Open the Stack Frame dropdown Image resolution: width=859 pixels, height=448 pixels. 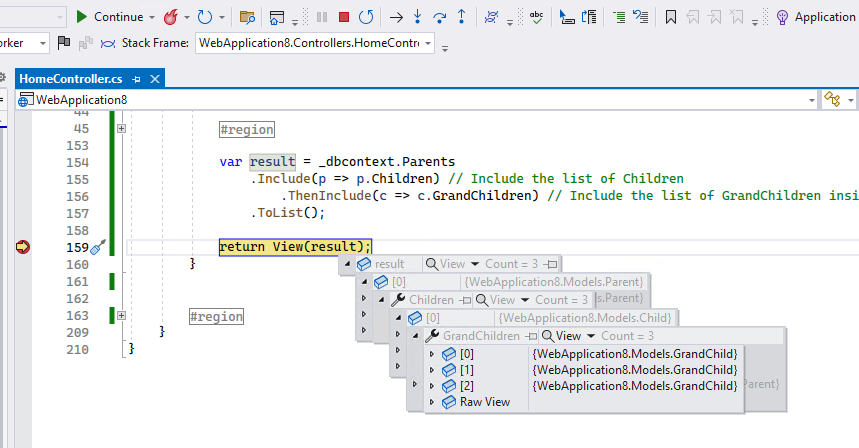tap(428, 43)
